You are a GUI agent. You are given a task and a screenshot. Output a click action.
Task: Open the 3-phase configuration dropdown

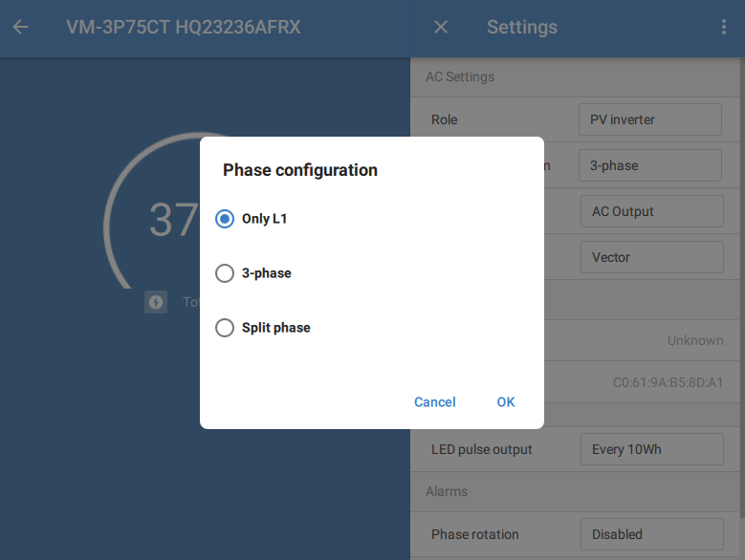point(649,165)
